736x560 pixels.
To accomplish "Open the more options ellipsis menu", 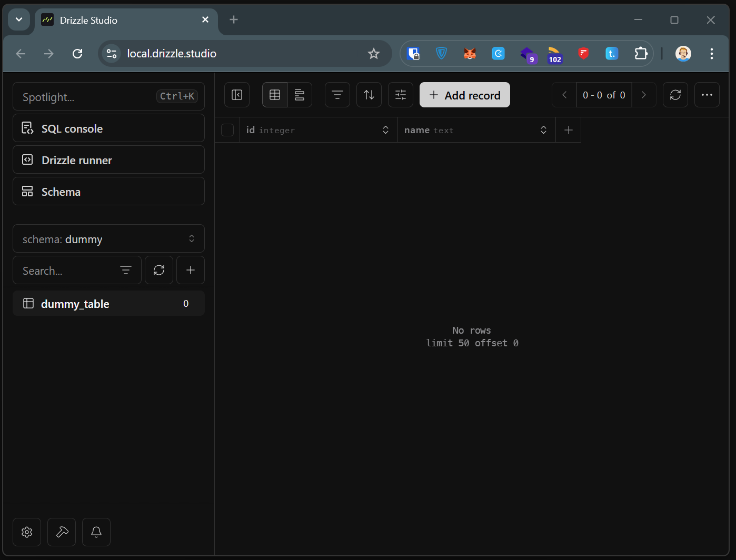I will click(x=707, y=95).
